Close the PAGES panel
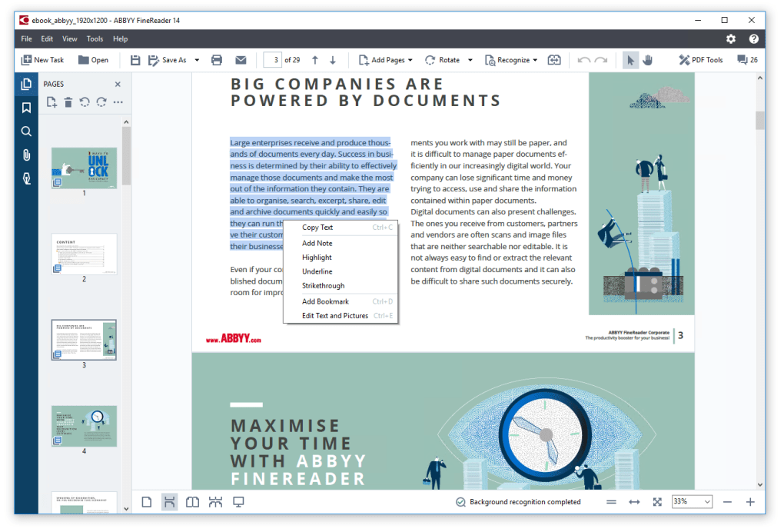Image resolution: width=784 pixels, height=532 pixels. [118, 84]
